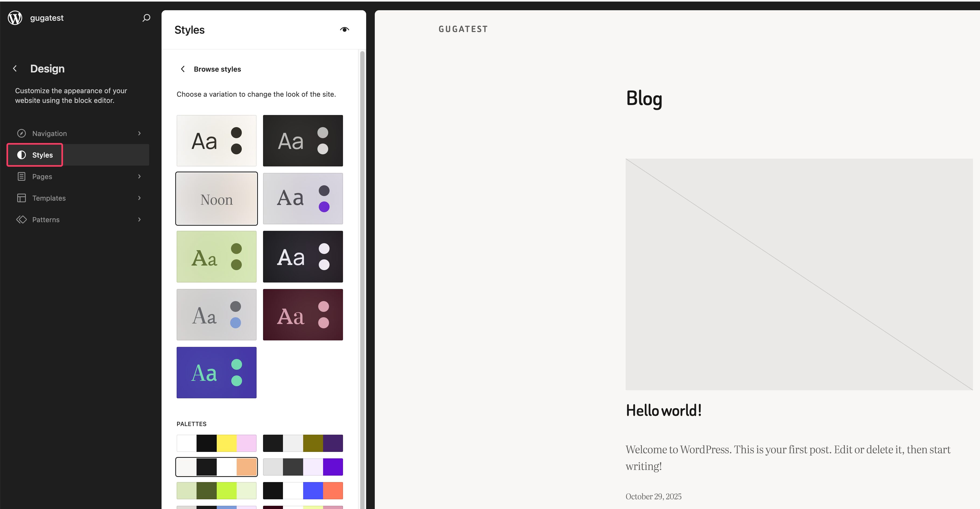980x509 pixels.
Task: Go back from the Design panel
Action: click(x=15, y=68)
